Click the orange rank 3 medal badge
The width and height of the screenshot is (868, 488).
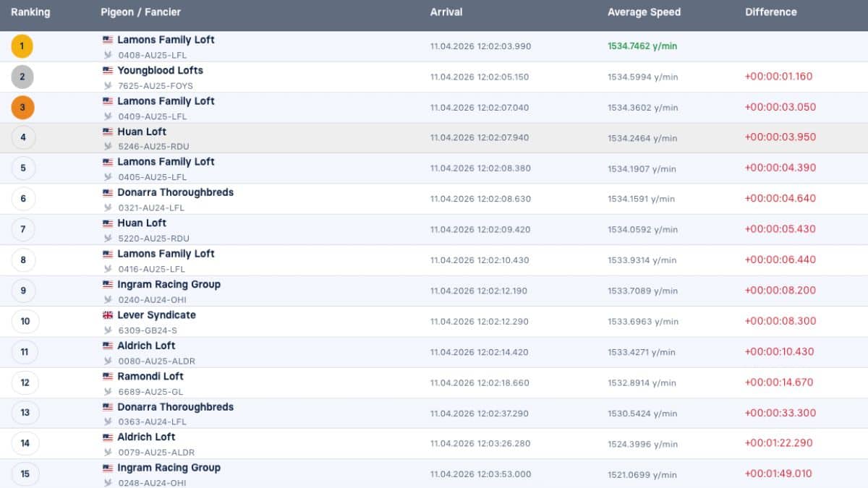pyautogui.click(x=22, y=108)
